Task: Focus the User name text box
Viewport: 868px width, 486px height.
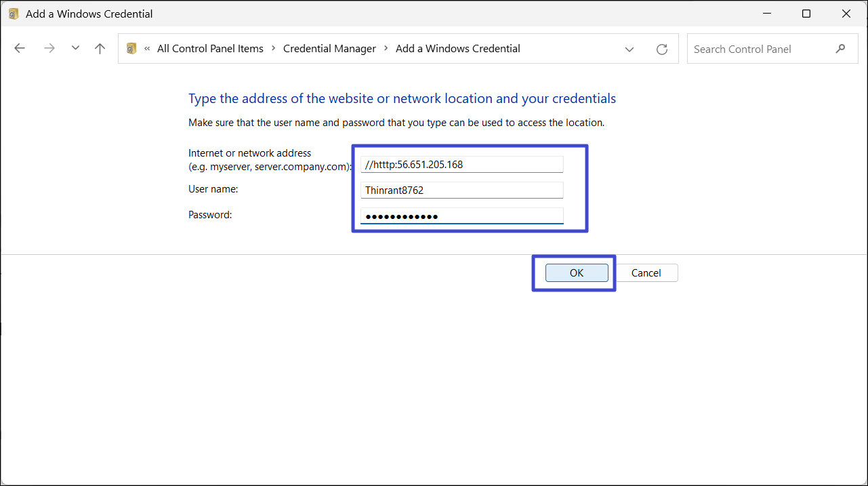Action: click(461, 190)
